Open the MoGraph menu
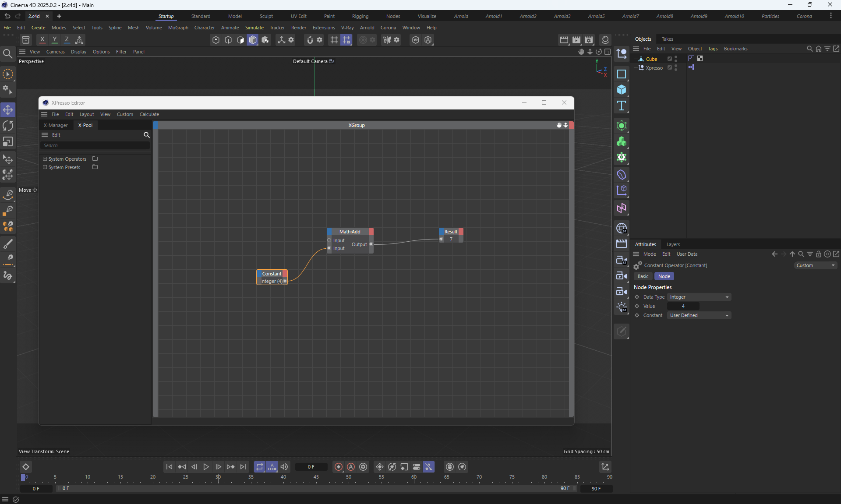This screenshot has width=841, height=504. [x=178, y=28]
